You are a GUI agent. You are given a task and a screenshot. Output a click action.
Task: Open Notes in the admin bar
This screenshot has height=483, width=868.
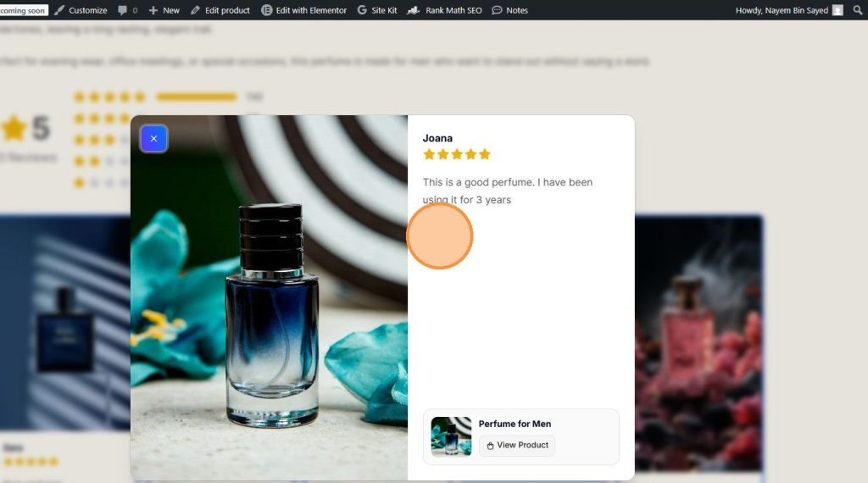click(x=509, y=10)
